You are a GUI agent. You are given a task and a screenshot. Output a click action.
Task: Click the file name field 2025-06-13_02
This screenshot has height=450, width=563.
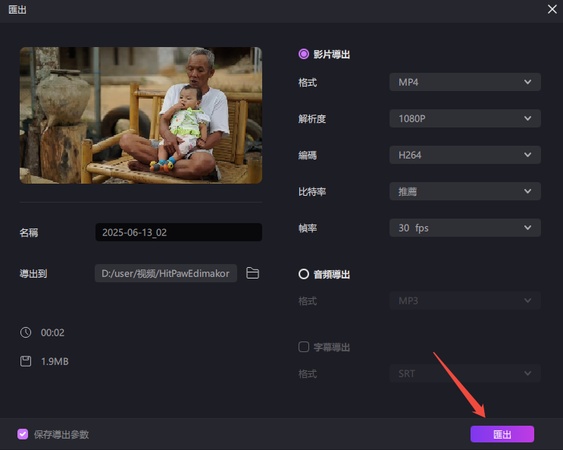178,232
